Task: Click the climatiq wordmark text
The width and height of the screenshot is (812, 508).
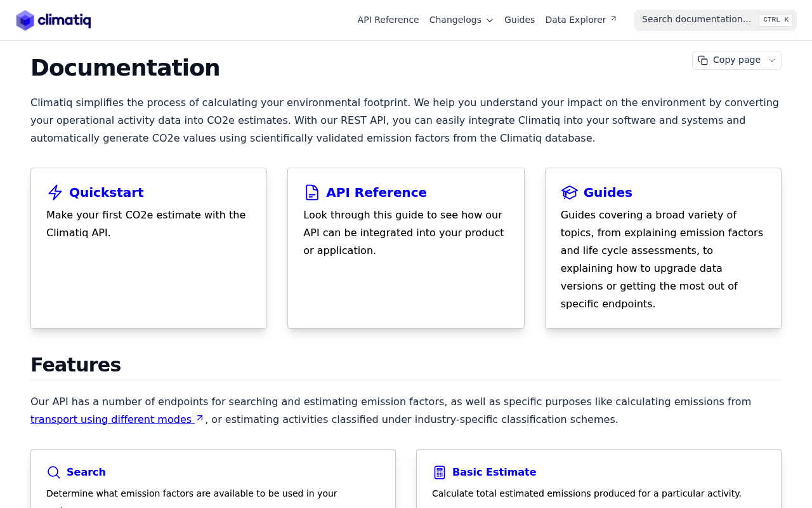Action: (64, 20)
